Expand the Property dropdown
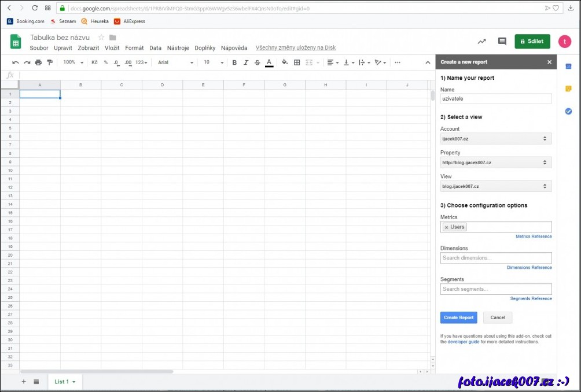This screenshot has height=392, width=581. [x=495, y=162]
